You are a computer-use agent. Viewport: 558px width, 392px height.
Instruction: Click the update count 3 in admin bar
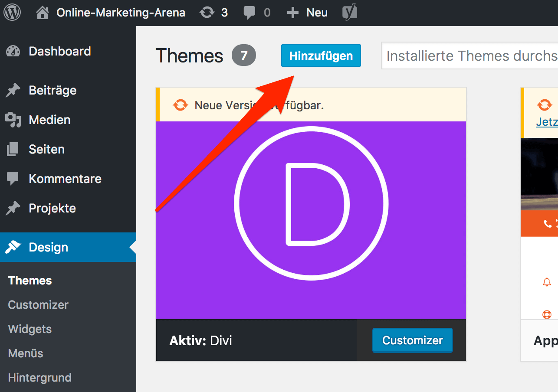point(224,13)
